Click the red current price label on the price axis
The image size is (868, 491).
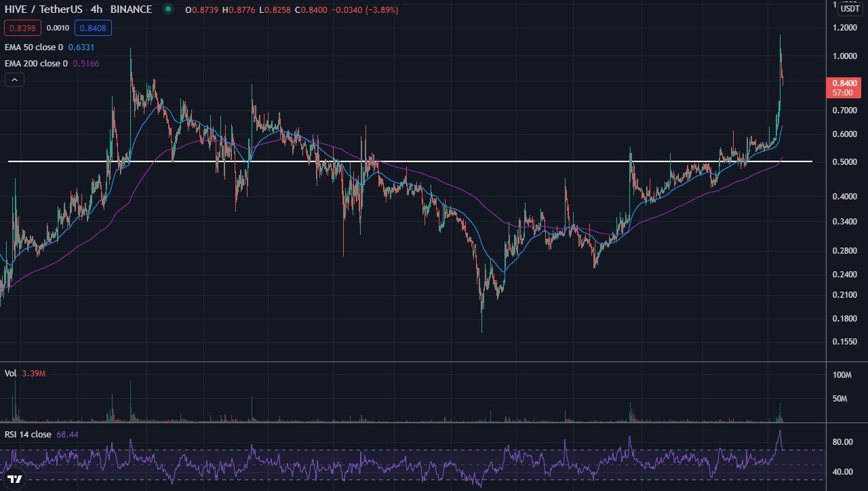(x=844, y=87)
